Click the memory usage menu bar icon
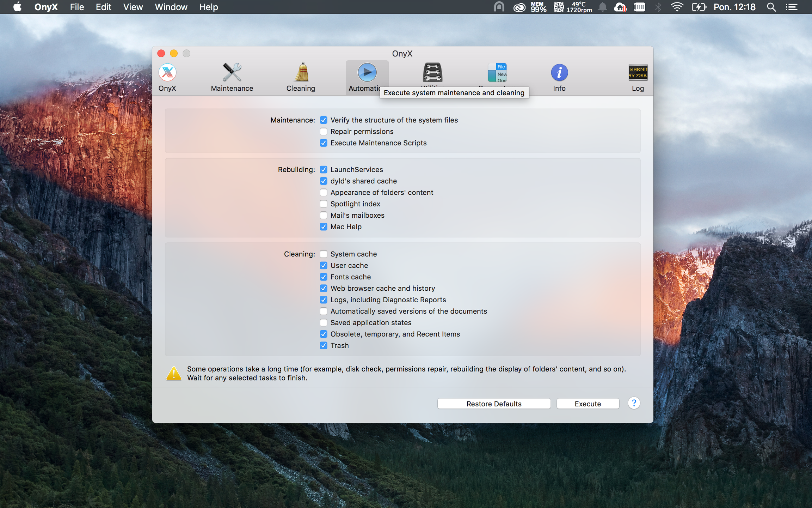 coord(539,7)
